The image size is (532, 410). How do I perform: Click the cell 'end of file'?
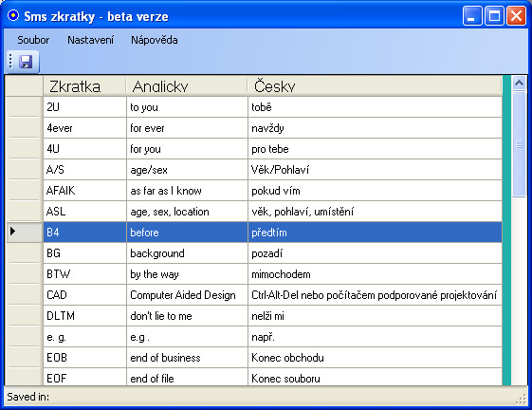click(187, 377)
